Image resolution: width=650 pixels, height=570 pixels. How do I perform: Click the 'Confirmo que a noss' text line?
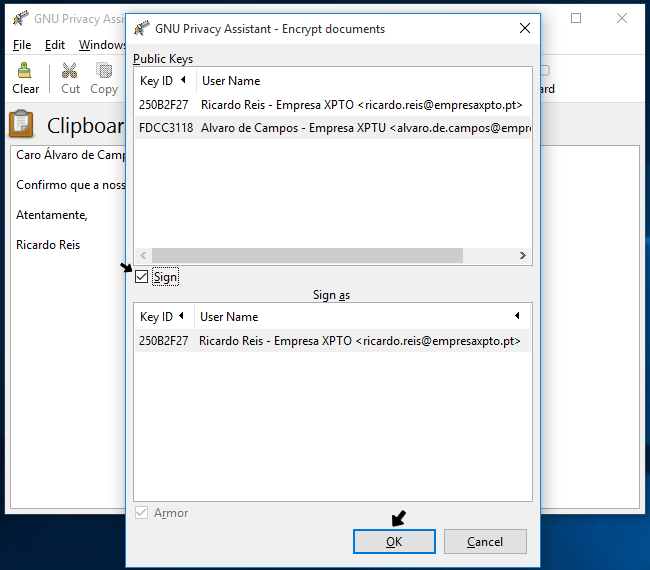coord(70,185)
